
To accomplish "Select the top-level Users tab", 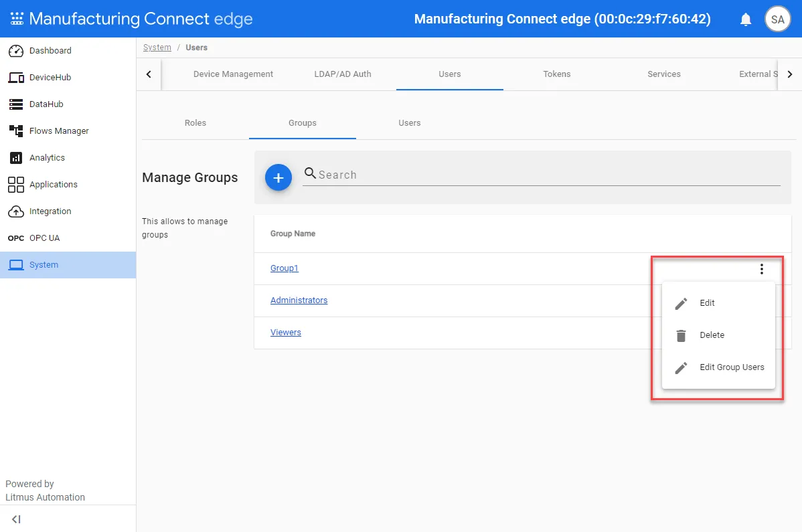I will 450,74.
